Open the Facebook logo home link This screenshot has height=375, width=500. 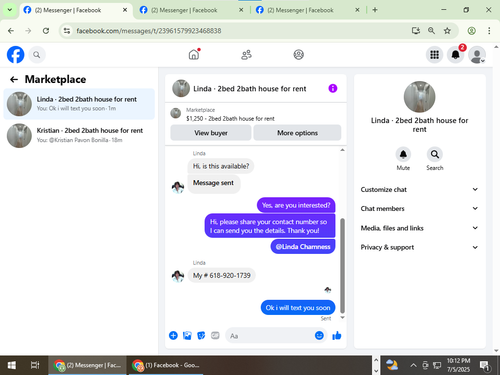click(16, 55)
